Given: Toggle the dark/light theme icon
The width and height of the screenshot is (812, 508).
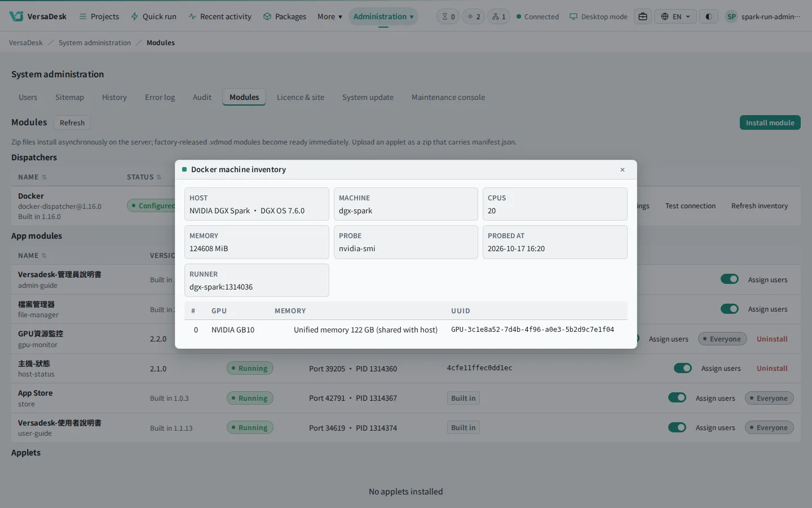Looking at the screenshot, I should click(x=708, y=16).
